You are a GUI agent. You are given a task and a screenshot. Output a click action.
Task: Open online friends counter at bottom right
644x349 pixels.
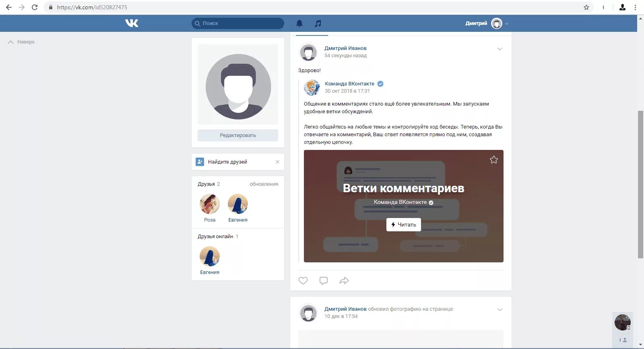(623, 340)
